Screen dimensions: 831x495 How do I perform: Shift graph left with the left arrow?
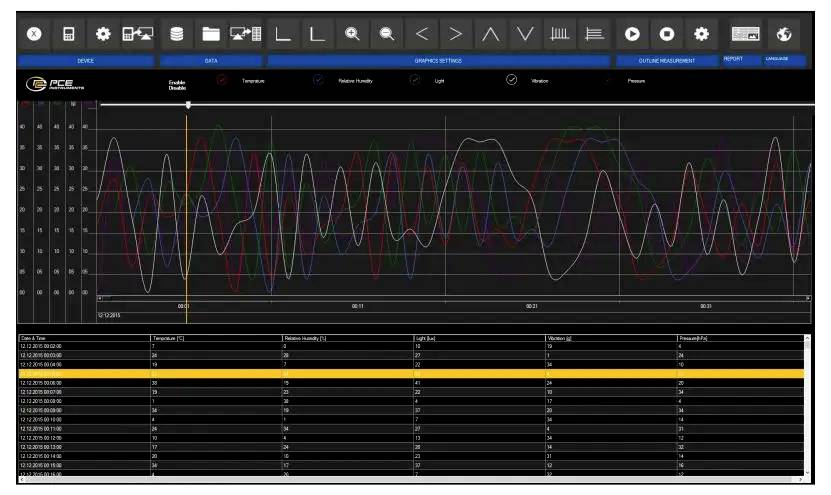420,34
